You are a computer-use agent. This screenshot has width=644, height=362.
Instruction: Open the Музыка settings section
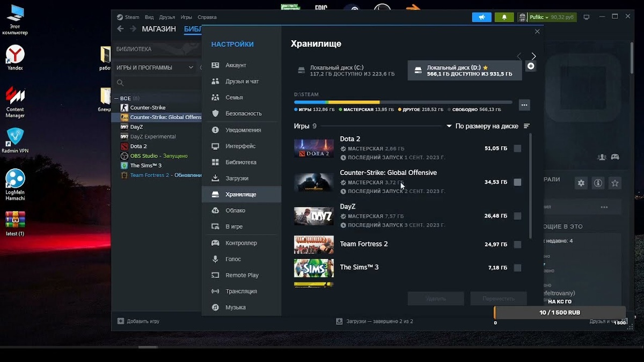point(241,307)
